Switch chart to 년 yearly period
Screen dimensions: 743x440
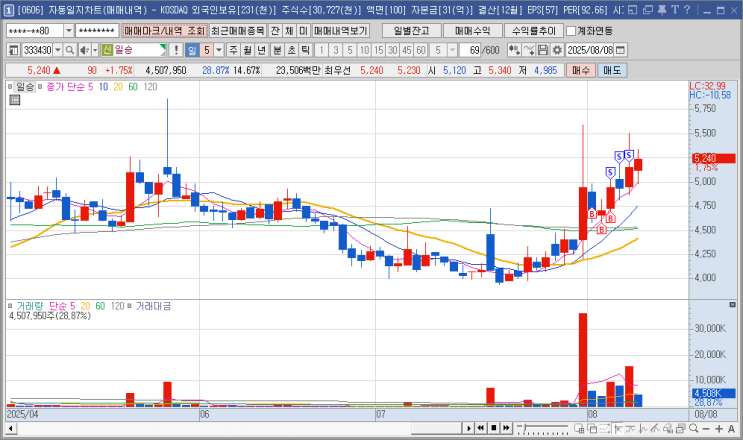click(x=262, y=50)
